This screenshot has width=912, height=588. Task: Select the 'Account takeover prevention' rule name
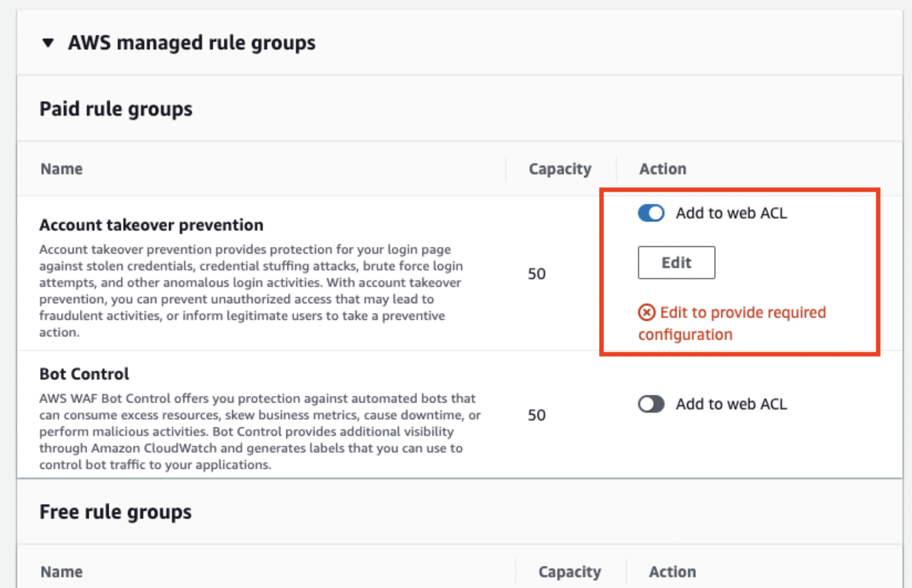point(151,225)
